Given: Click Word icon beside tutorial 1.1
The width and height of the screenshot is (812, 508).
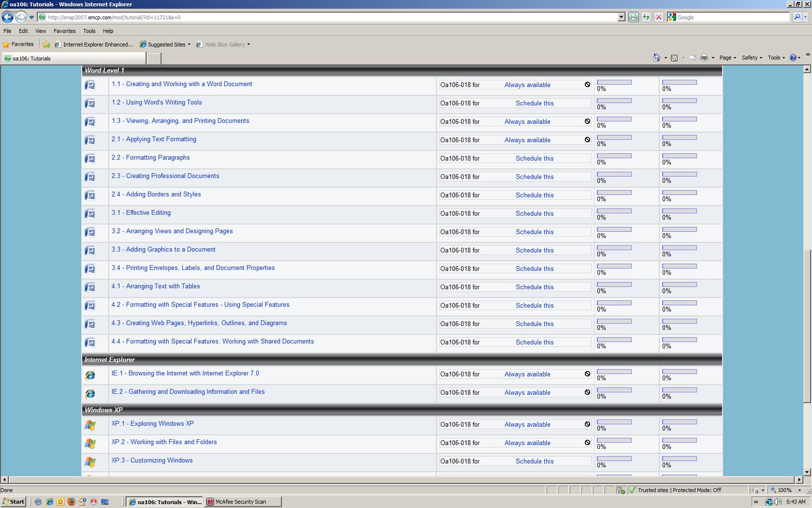Looking at the screenshot, I should pyautogui.click(x=90, y=85).
